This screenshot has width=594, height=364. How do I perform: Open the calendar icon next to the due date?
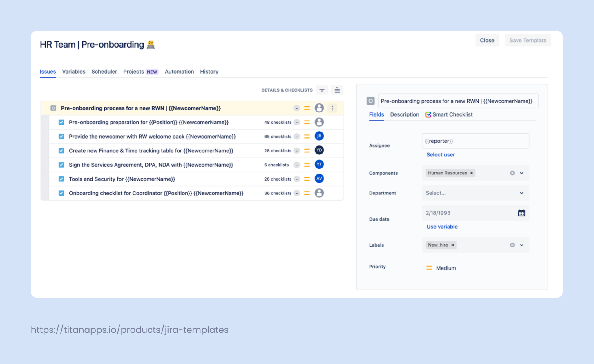tap(521, 213)
